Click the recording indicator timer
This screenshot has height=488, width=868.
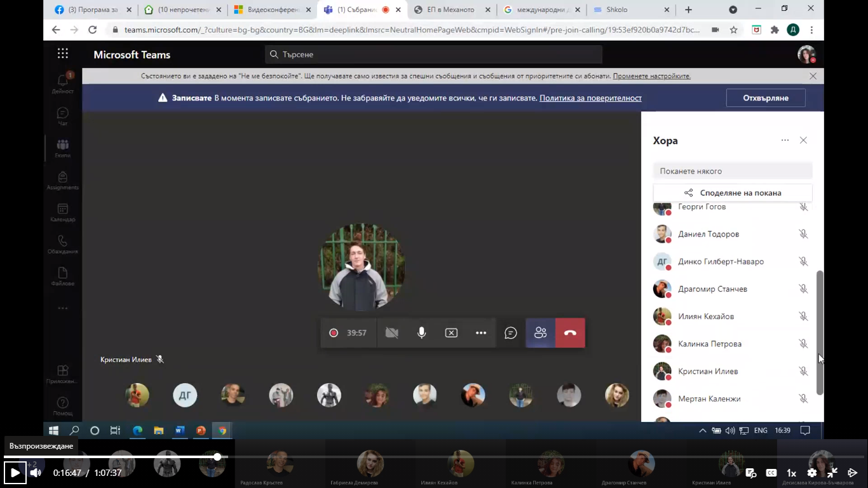[348, 333]
